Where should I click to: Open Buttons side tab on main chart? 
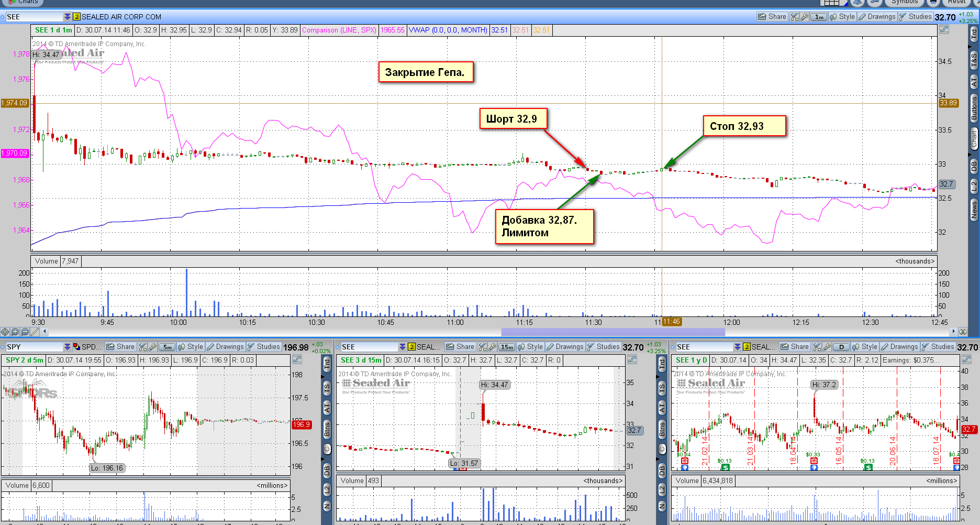pos(974,108)
